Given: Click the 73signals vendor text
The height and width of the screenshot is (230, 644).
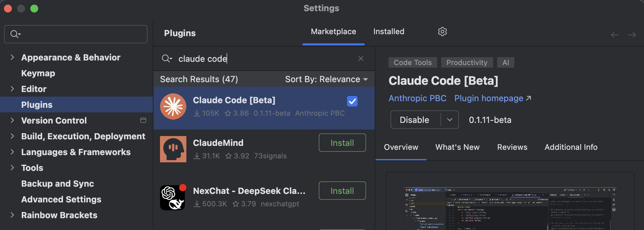Looking at the screenshot, I should tap(270, 156).
